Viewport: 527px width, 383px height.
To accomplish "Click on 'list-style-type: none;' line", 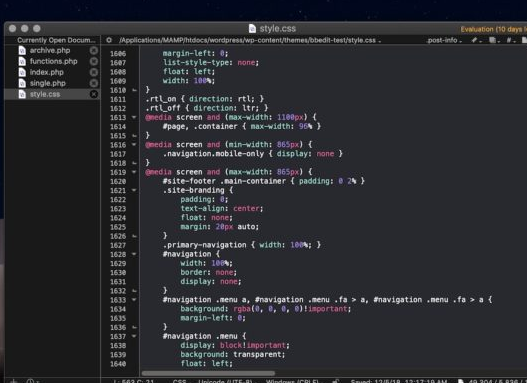I will click(x=211, y=63).
